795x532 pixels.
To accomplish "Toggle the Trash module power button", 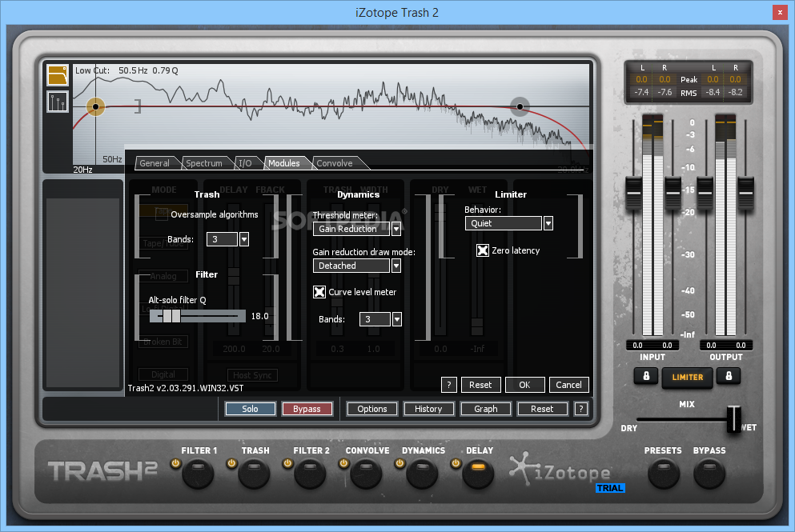I will 231,462.
